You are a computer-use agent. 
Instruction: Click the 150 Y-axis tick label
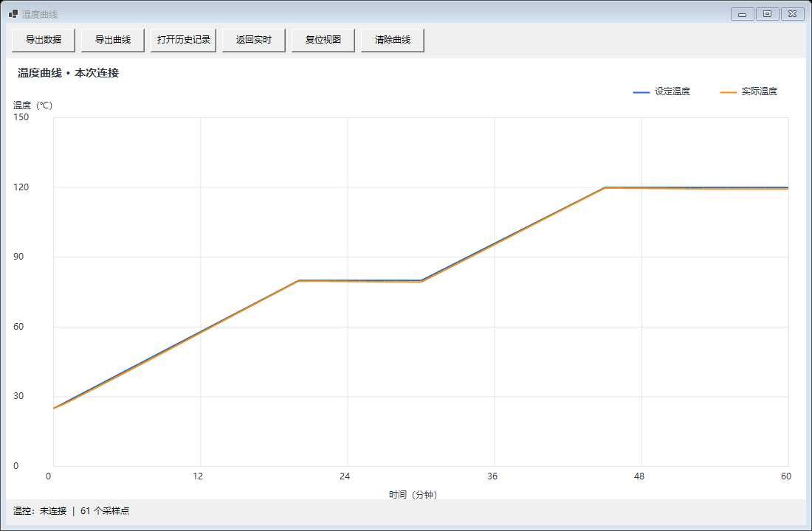[21, 117]
